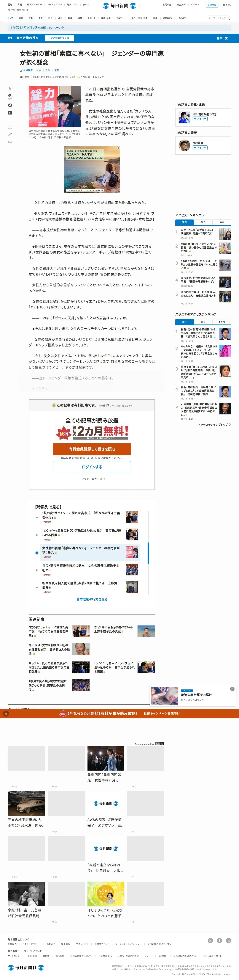239x980 pixels.
Task: Click the search magnifier icon in header
Action: (x=228, y=18)
